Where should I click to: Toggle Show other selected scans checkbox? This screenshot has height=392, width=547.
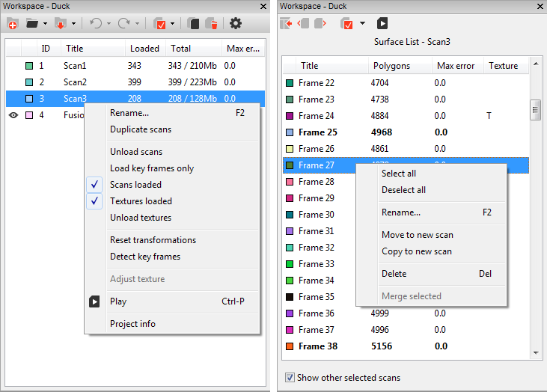(x=290, y=377)
